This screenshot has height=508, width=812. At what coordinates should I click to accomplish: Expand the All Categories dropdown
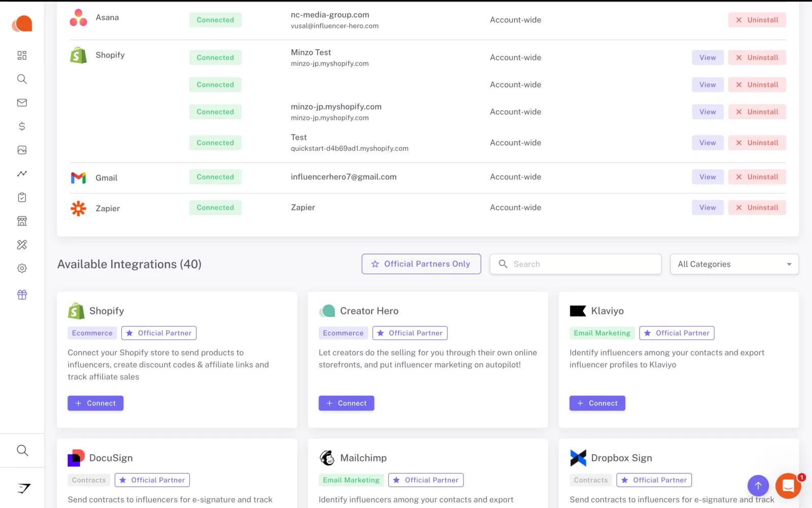pos(734,264)
